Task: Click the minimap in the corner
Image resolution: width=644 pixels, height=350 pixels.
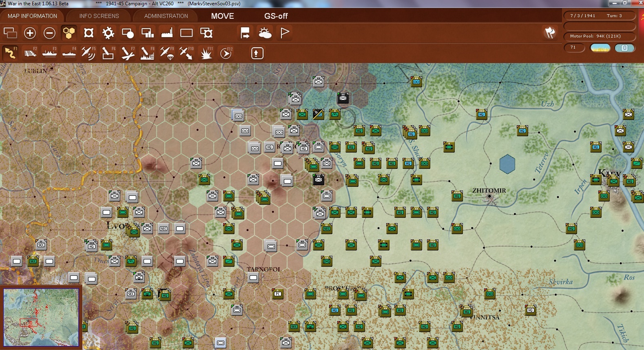Action: (41, 317)
